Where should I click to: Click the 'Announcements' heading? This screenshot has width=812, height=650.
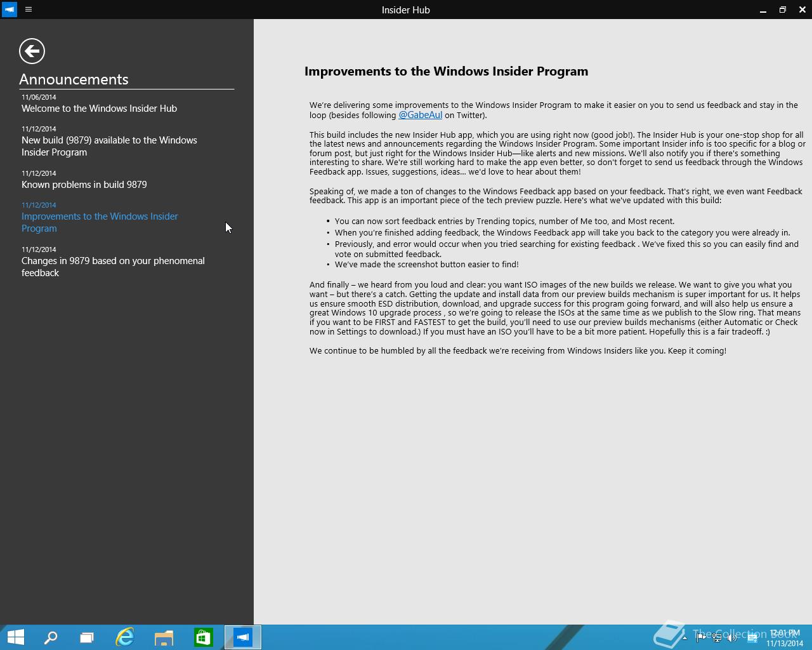[74, 79]
